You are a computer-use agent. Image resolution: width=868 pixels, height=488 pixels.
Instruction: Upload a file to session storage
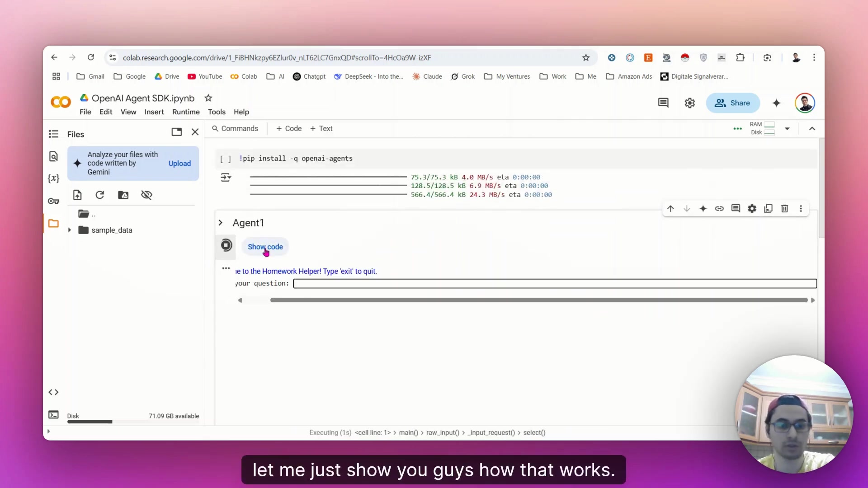[x=77, y=195]
